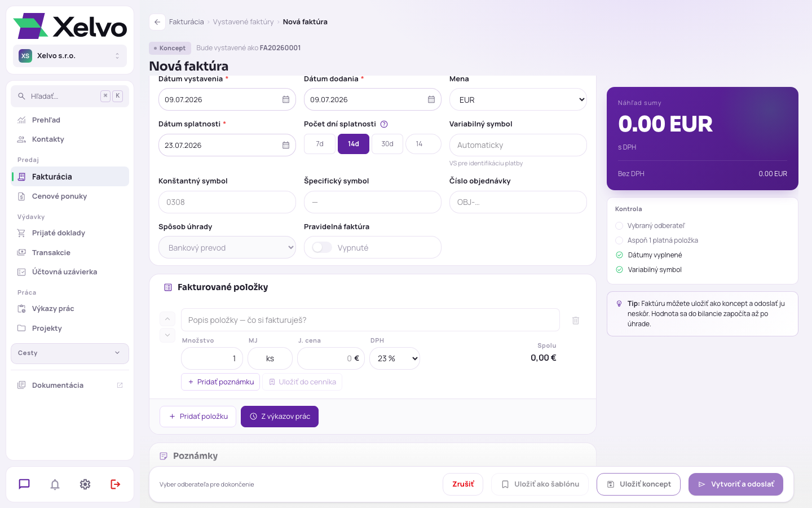Open the DPH 23 % rate dropdown

(x=395, y=358)
